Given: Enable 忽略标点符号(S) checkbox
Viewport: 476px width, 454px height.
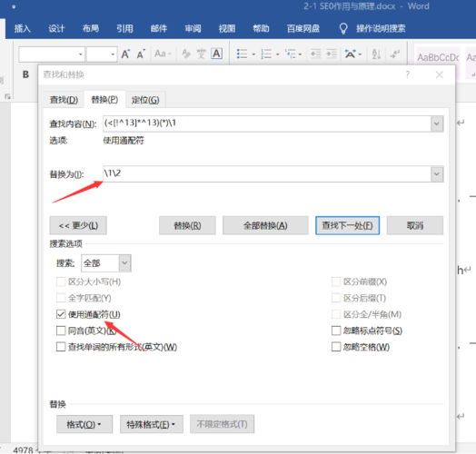Looking at the screenshot, I should (336, 331).
